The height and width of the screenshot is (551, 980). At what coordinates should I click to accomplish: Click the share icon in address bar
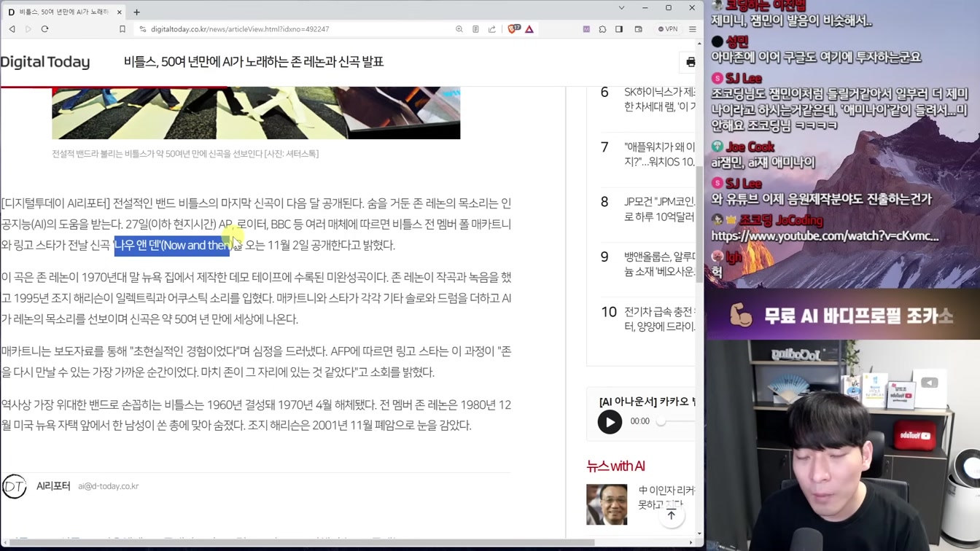click(x=492, y=29)
